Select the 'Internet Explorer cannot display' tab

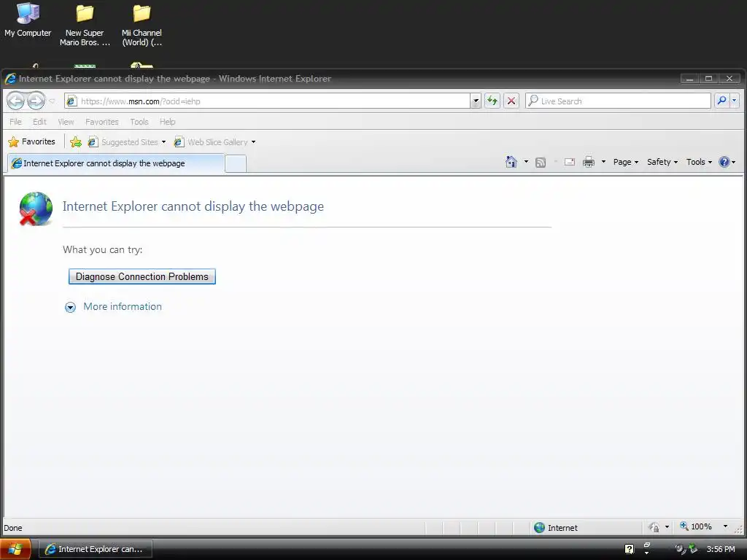point(116,163)
